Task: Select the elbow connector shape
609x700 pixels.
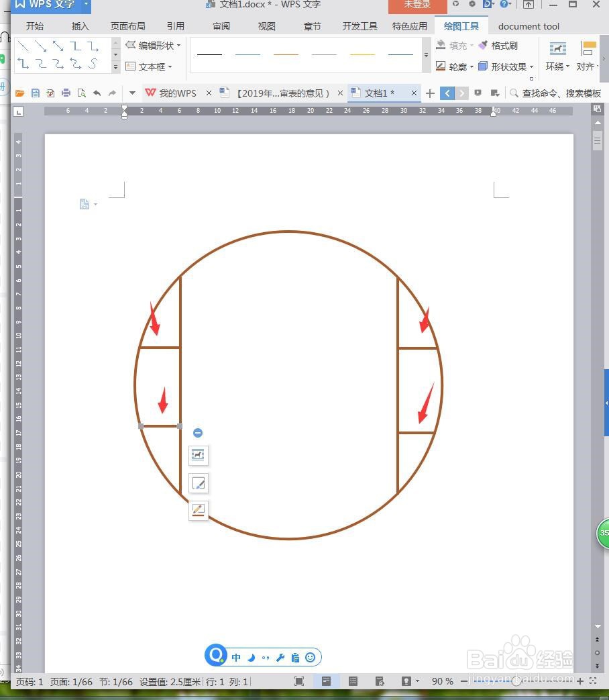Action: tap(75, 46)
